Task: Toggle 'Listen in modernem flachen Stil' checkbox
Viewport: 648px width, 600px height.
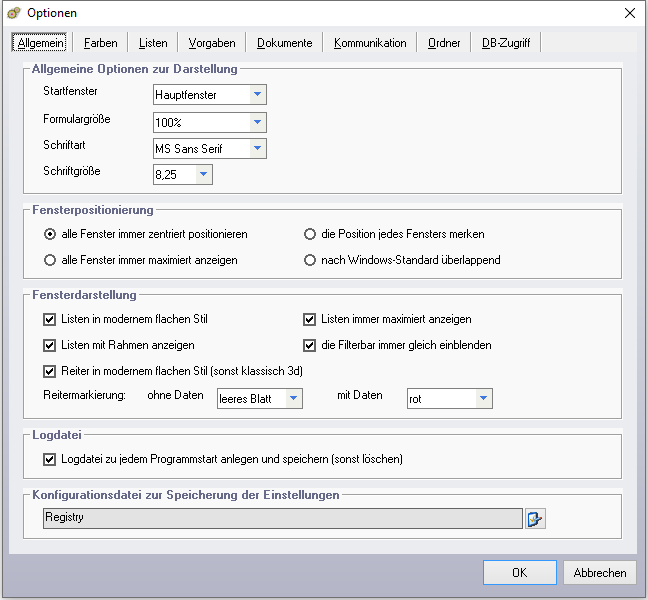Action: 50,320
